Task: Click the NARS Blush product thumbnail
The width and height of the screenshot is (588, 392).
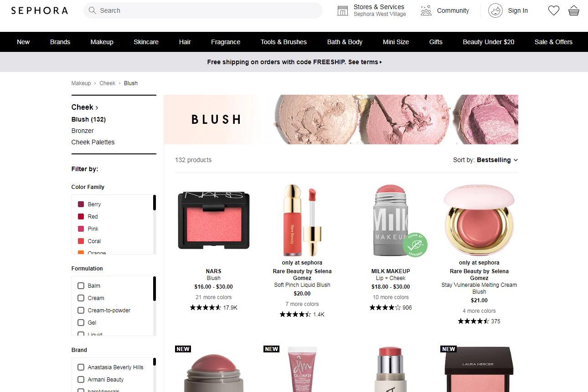Action: coord(214,220)
